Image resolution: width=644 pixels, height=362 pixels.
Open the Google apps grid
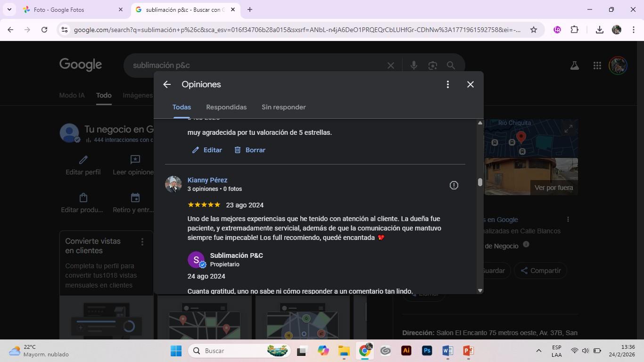(x=597, y=66)
